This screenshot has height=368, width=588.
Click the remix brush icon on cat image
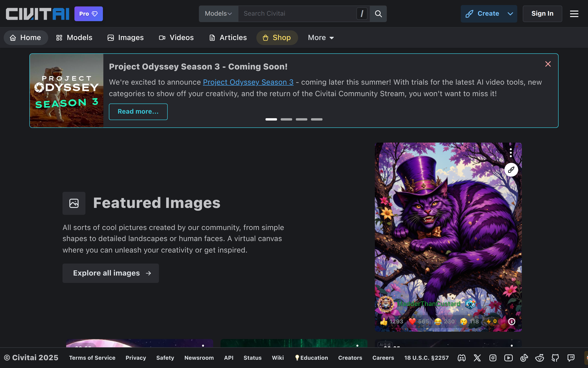(511, 170)
